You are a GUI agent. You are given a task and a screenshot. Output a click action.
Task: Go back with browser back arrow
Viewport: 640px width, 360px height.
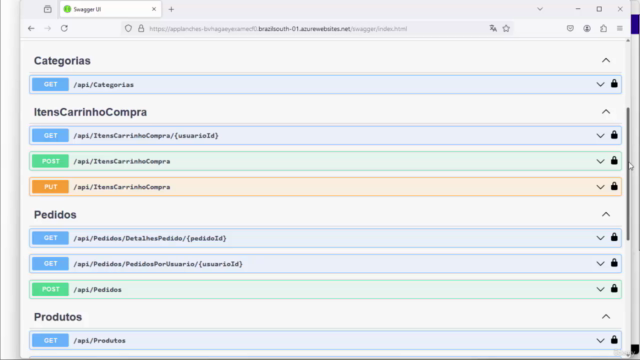(31, 29)
